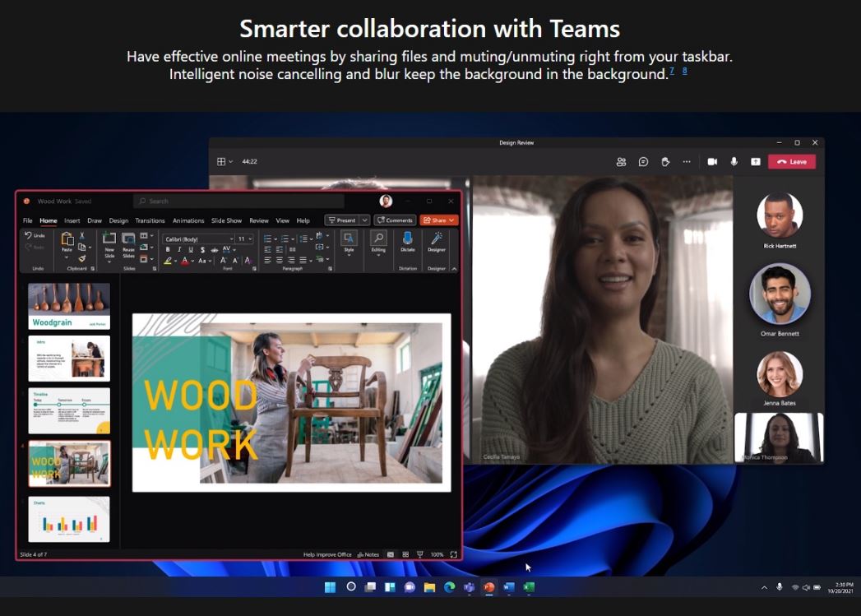Align text left in Paragraph group
The height and width of the screenshot is (616, 861).
point(267,260)
